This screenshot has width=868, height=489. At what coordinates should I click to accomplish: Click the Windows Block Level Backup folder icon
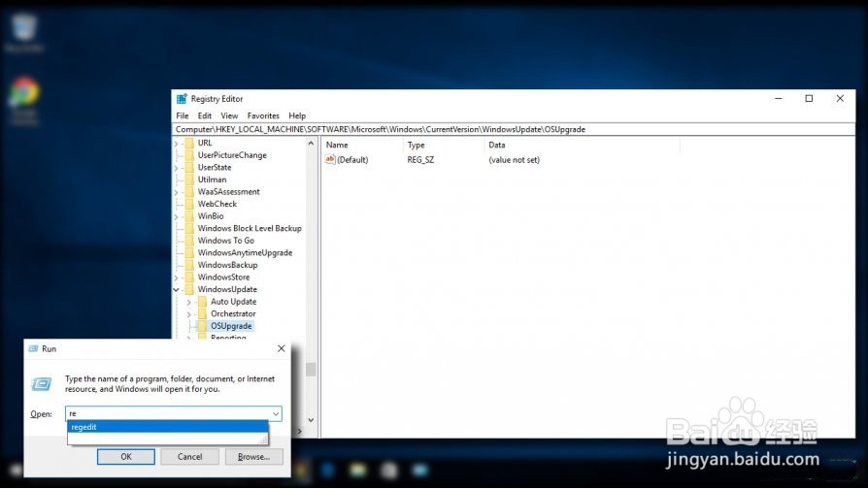(189, 228)
